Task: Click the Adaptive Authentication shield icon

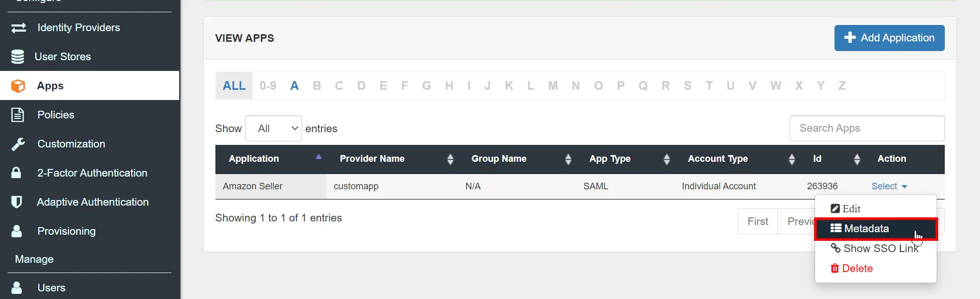Action: click(16, 202)
